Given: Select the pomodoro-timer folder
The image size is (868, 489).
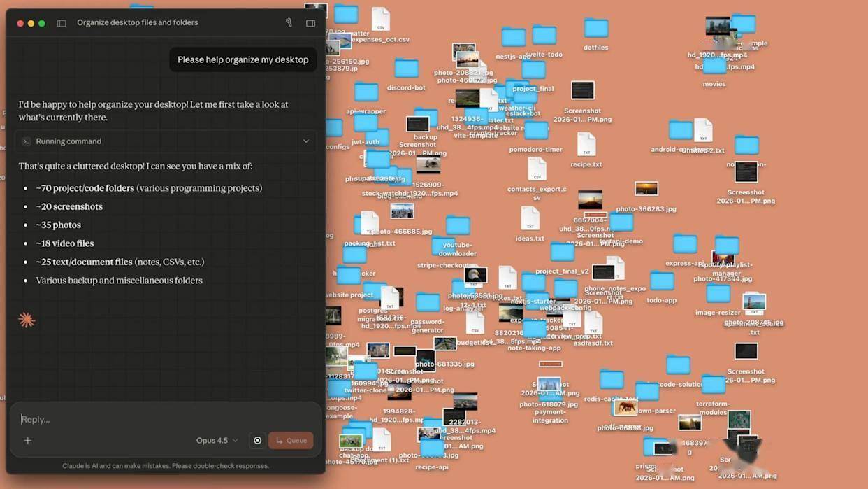Looking at the screenshot, I should point(536,131).
